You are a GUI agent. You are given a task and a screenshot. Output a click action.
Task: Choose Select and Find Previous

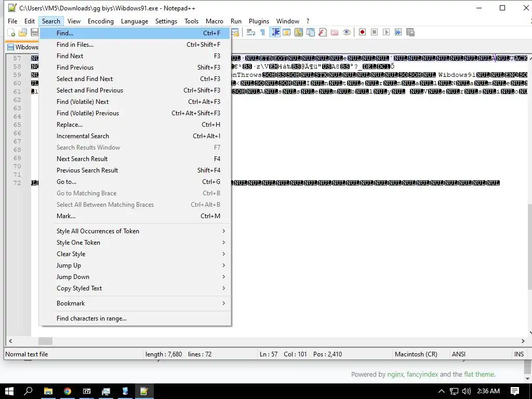pyautogui.click(x=135, y=90)
